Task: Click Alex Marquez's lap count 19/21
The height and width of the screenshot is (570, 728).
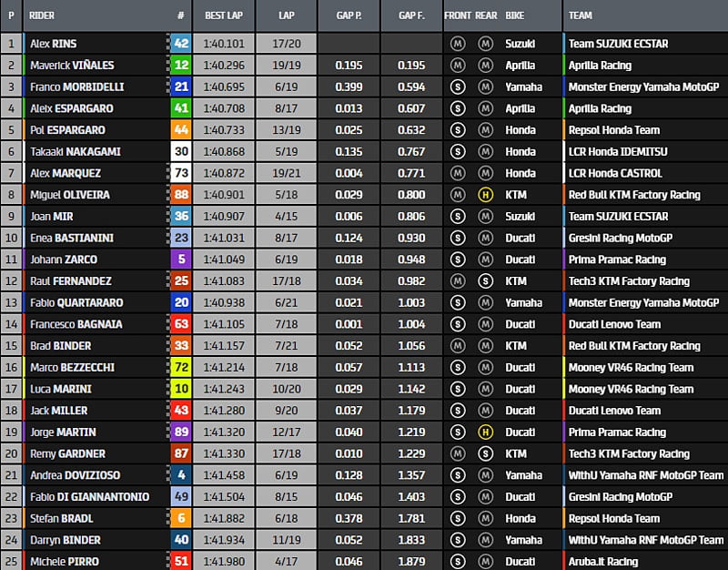Action: pos(286,173)
